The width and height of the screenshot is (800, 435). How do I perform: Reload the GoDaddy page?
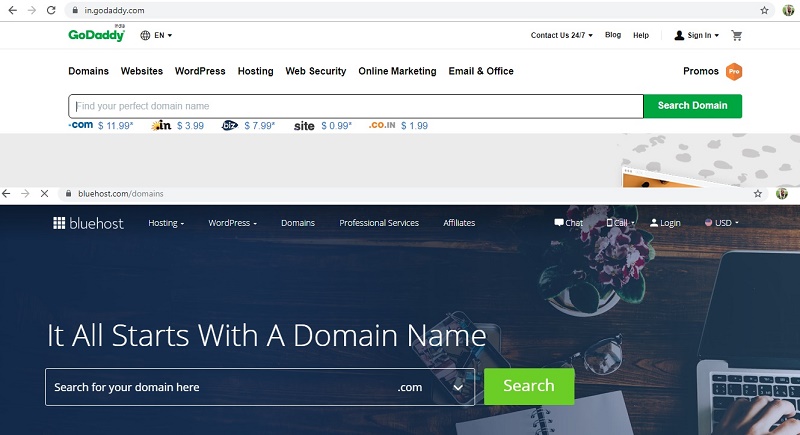tap(51, 10)
